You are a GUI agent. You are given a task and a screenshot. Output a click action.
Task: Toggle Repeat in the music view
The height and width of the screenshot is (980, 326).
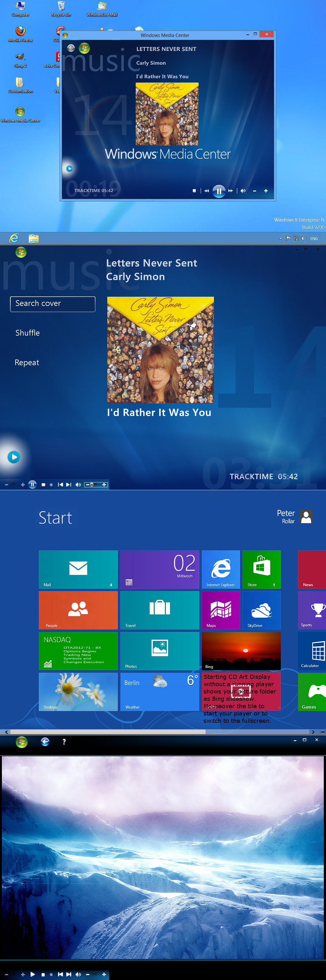tap(27, 363)
